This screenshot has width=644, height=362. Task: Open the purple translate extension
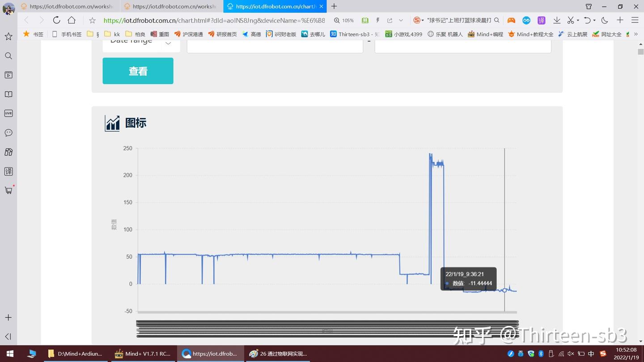[x=542, y=20]
